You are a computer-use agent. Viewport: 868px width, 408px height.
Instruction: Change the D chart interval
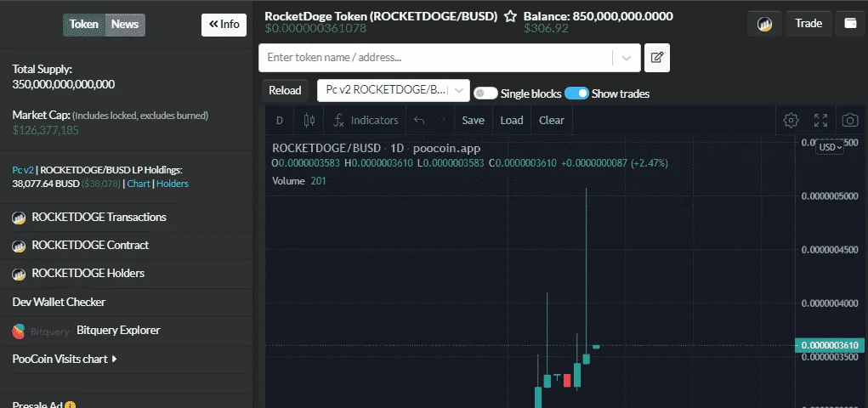point(280,120)
